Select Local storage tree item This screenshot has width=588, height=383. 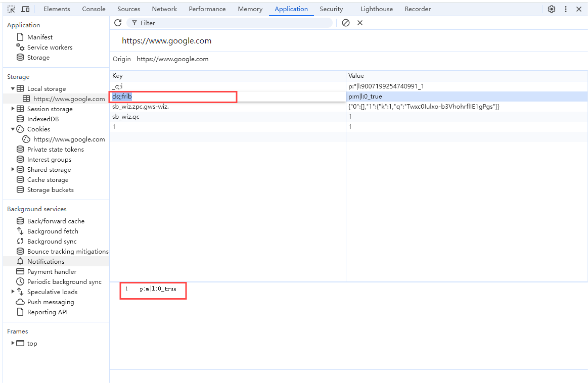pyautogui.click(x=47, y=89)
